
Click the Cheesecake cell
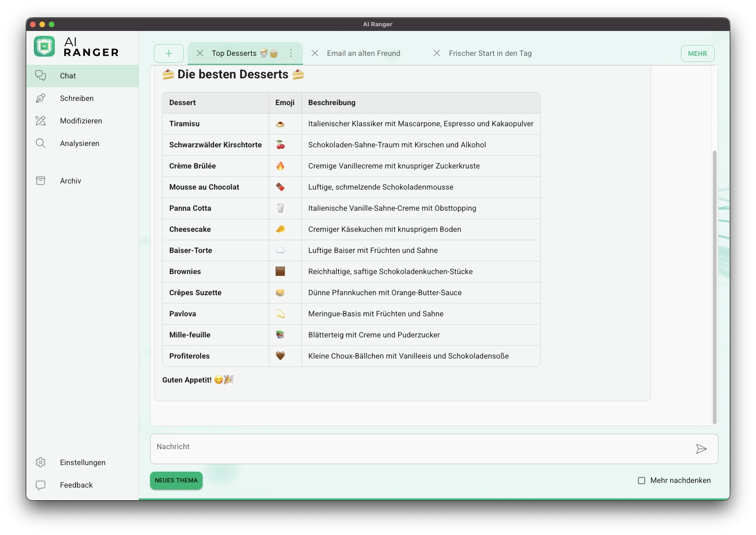click(x=216, y=229)
